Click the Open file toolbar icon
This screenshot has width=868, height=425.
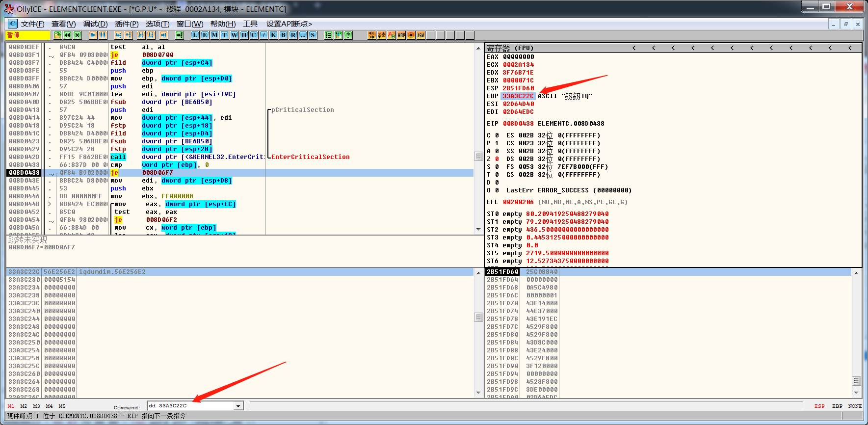[x=58, y=35]
